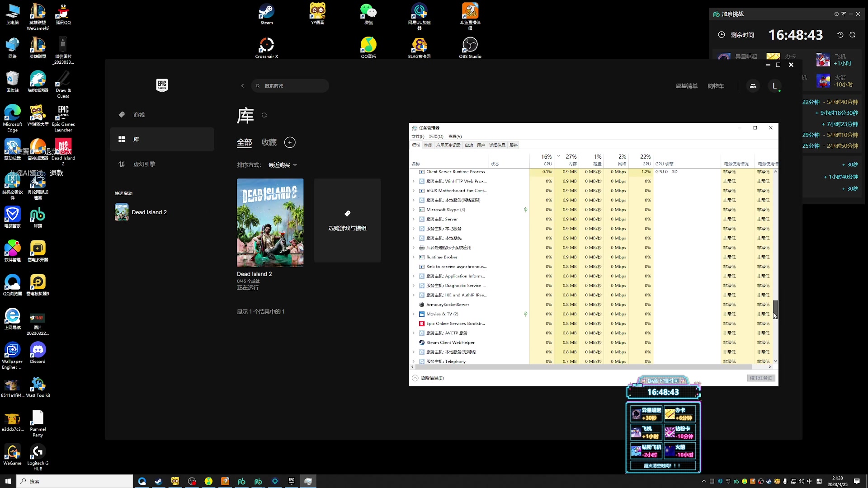Open Wallpaper Engine desktop shortcut

[12, 356]
